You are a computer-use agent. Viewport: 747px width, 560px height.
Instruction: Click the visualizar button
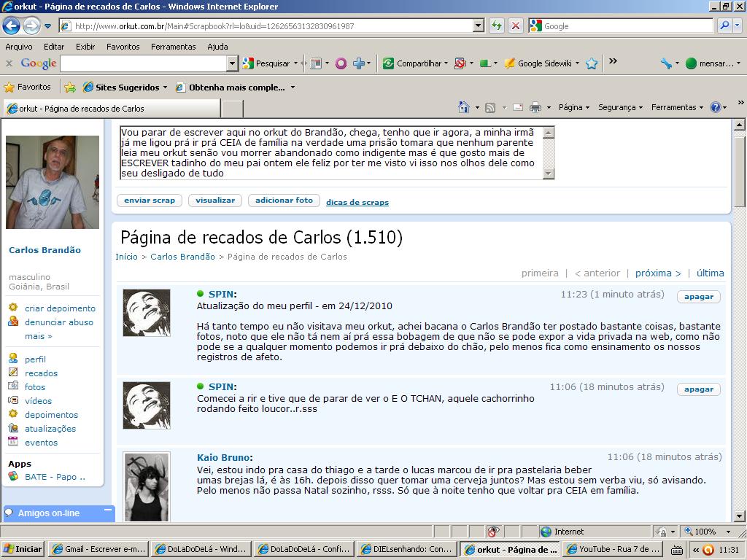coord(215,201)
